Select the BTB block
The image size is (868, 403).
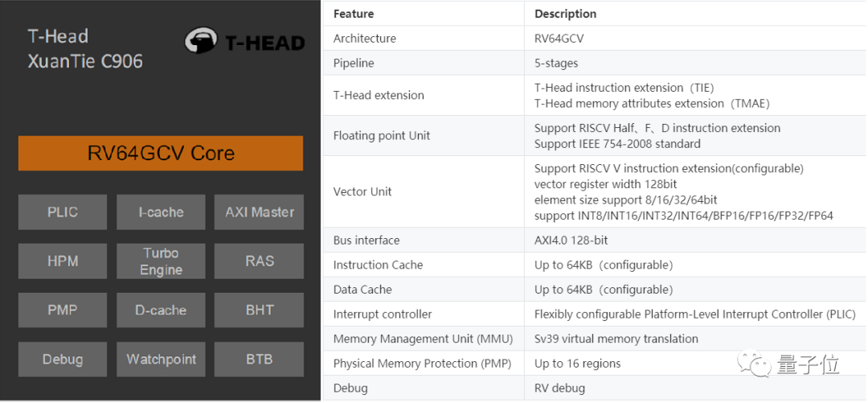point(259,360)
